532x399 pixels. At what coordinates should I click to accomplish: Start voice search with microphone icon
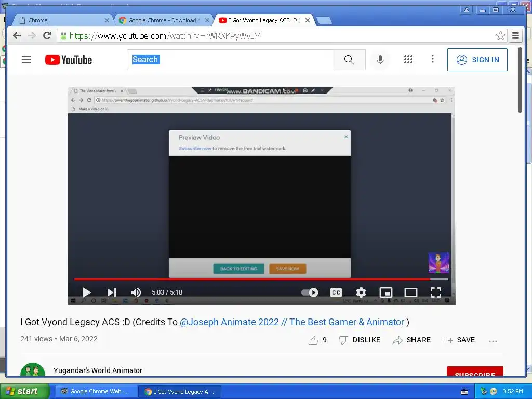[x=380, y=60]
